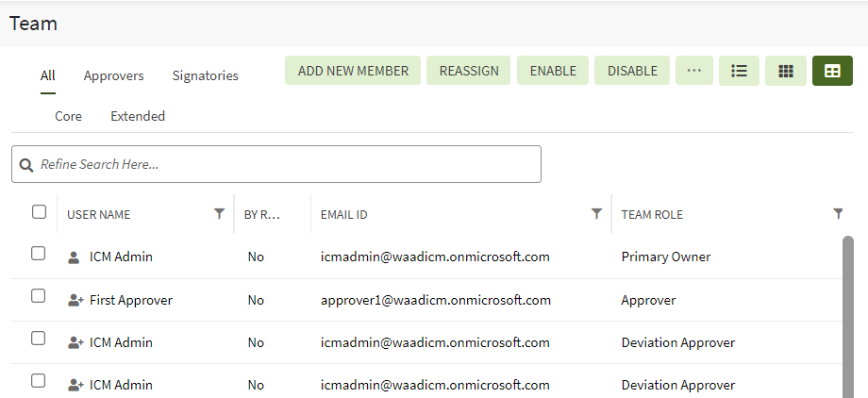Focus the Refine Search input field
Image resolution: width=868 pixels, height=398 pixels.
(x=283, y=164)
